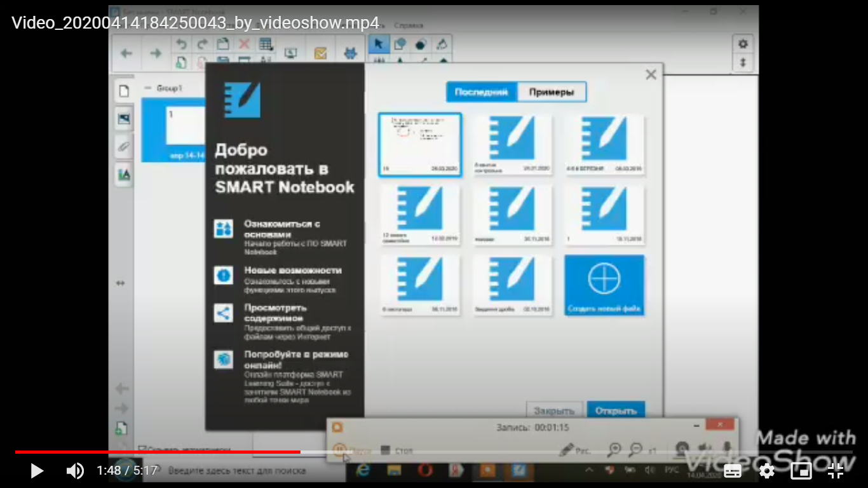Select the recorder drawing pencil tool
The image size is (868, 488).
pos(574,450)
